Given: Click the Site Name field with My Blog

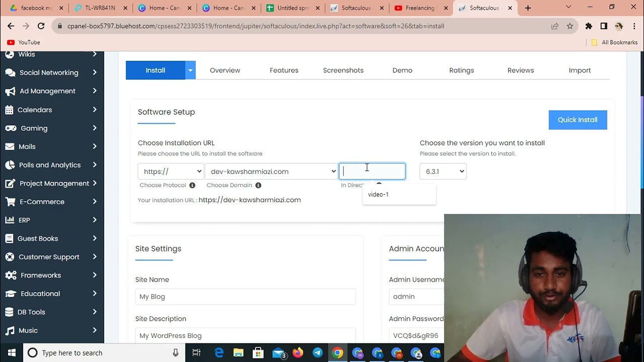Looking at the screenshot, I should [246, 297].
